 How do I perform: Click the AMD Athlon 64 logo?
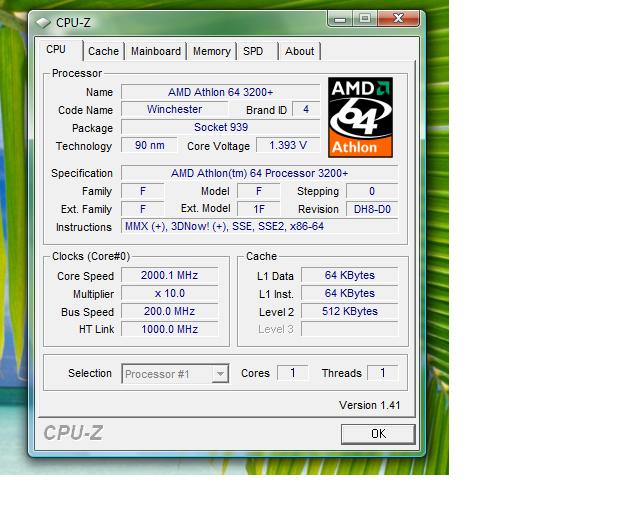[x=360, y=118]
